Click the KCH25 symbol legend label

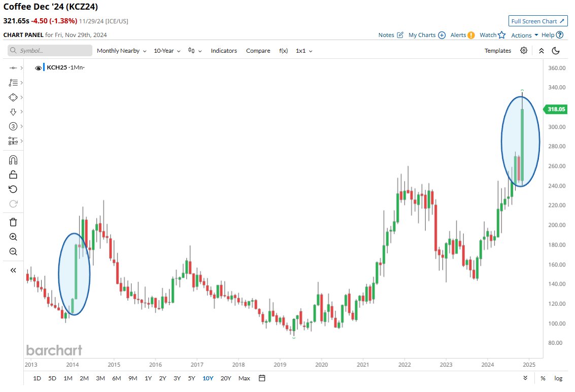tap(57, 68)
